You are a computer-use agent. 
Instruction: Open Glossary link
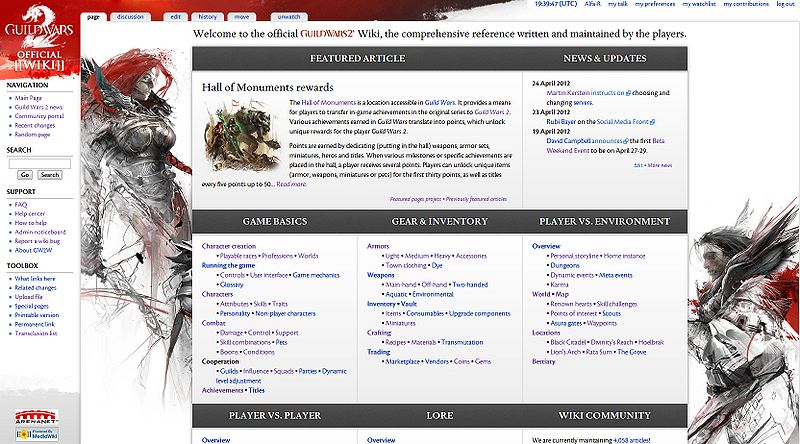pyautogui.click(x=232, y=285)
